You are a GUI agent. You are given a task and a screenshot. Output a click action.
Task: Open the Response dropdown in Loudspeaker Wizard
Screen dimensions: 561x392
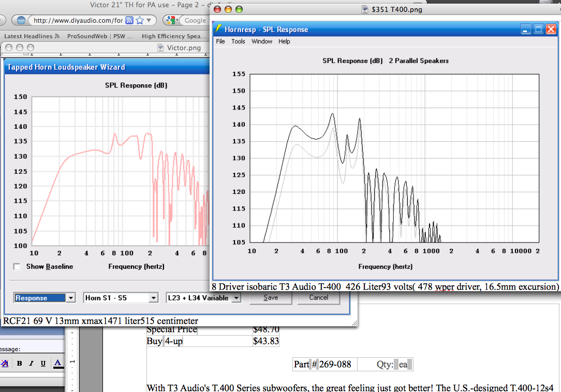(45, 297)
